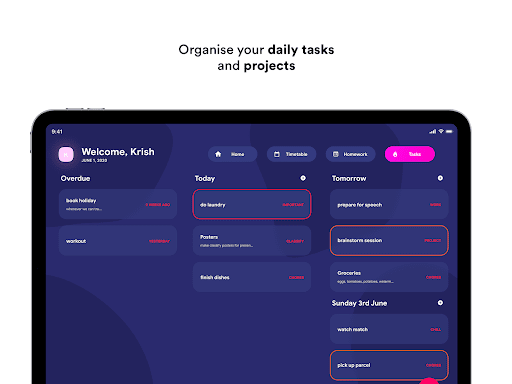Select the pink Tasks tab
Viewport: 512px width, 384px height.
point(410,154)
